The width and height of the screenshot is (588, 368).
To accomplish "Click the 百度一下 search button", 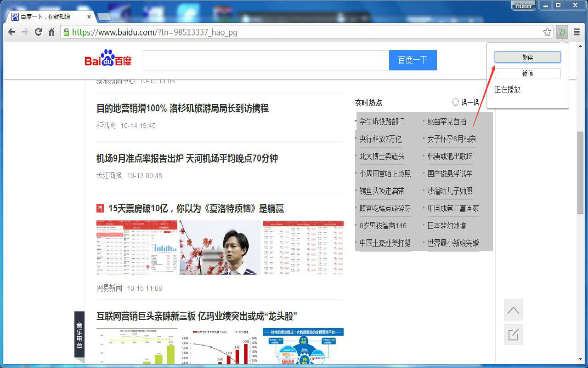I will (413, 60).
